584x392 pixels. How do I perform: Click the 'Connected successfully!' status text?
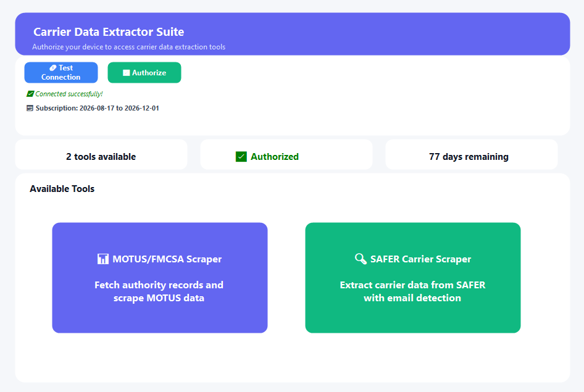pyautogui.click(x=69, y=94)
